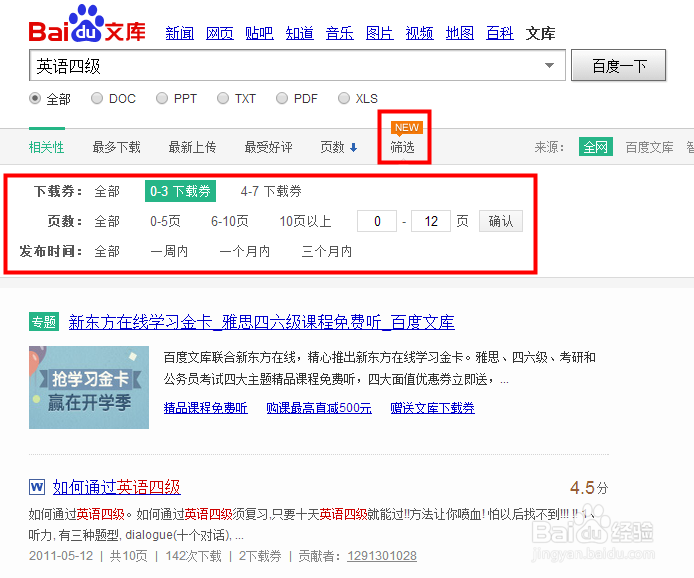Screen dimensions: 694x578
Task: Open the 地图 navigation link
Action: point(459,33)
